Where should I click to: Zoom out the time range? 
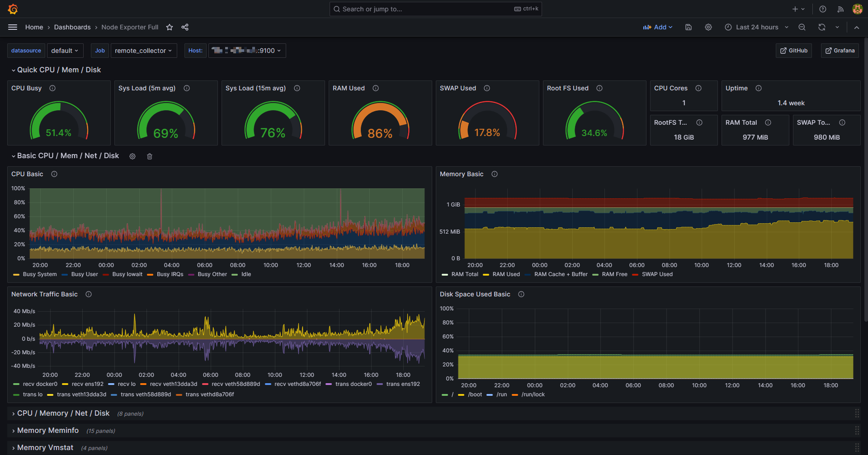pyautogui.click(x=802, y=27)
